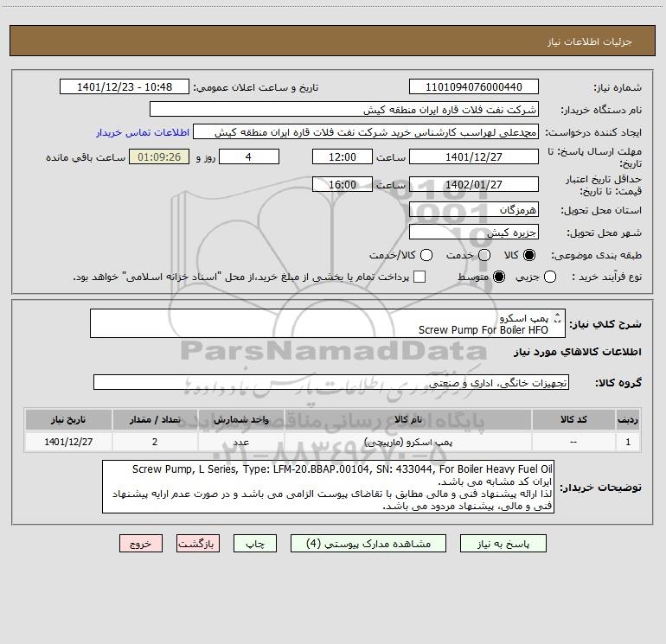This screenshot has height=644, width=666.
Task: Open مشاهده مدارک پیوستی (4) button
Action: (x=368, y=544)
